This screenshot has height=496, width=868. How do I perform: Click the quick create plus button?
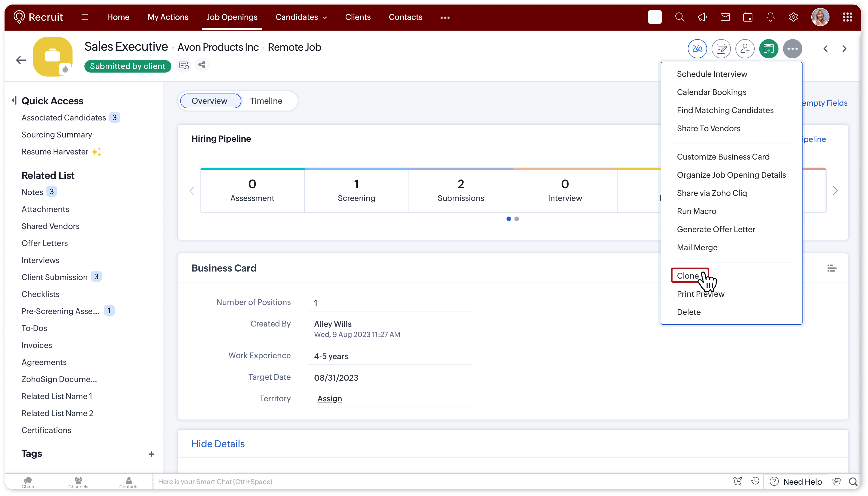[x=654, y=17]
